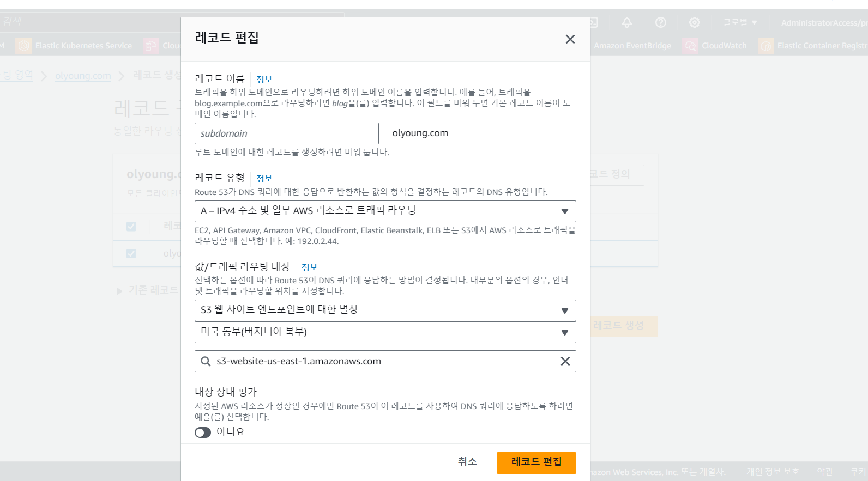Open the settings gear icon in top bar

click(x=695, y=22)
